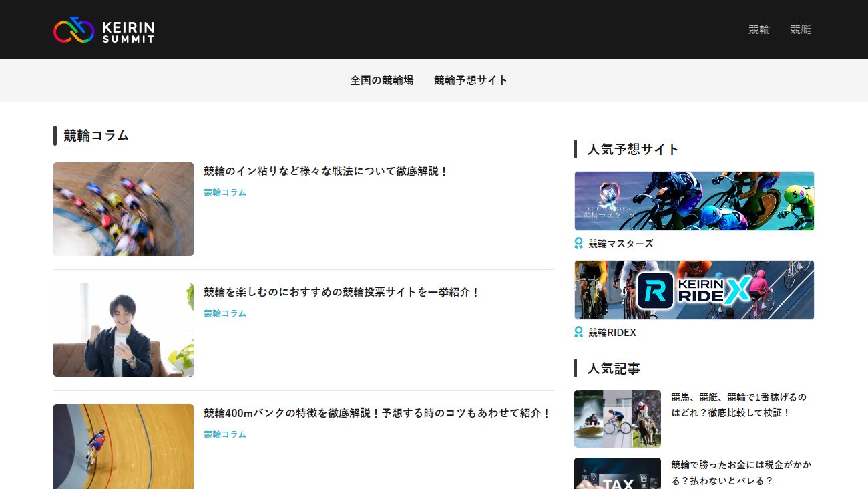Viewport: 868px width, 489px height.
Task: Go to 全国の競輪場 navigation tab
Action: (382, 80)
